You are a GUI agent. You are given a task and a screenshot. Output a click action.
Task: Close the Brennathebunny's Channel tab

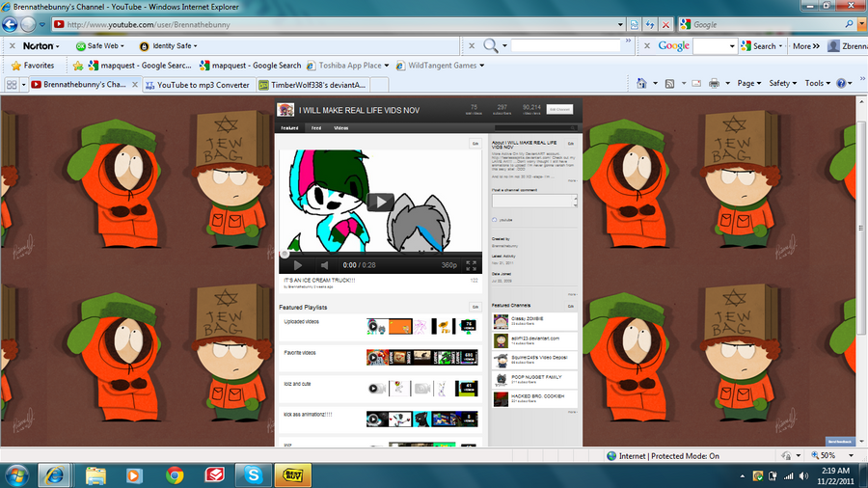tap(134, 85)
